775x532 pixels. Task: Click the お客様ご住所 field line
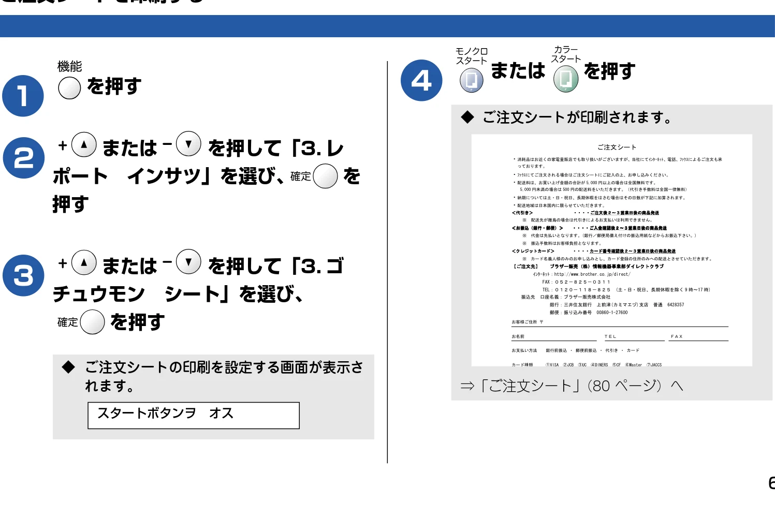click(620, 322)
